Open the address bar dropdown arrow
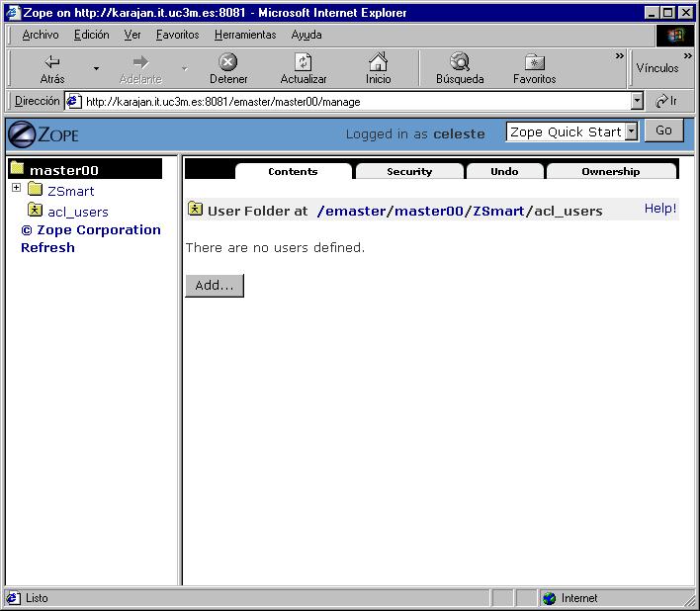The width and height of the screenshot is (700, 611). tap(637, 101)
